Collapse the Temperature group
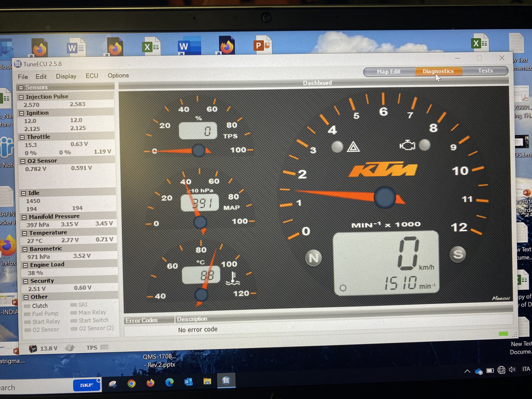The width and height of the screenshot is (532, 399). (x=24, y=233)
